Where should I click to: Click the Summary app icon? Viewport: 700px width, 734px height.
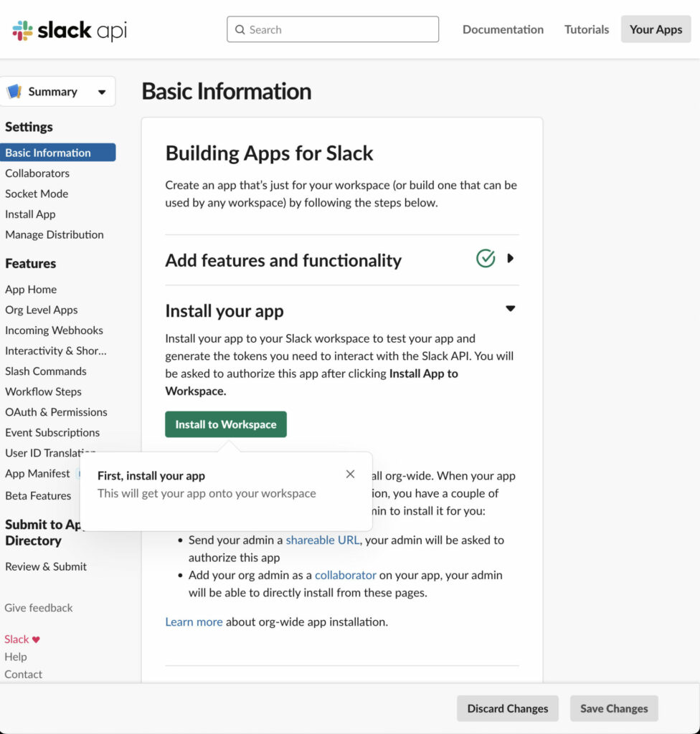tap(14, 91)
